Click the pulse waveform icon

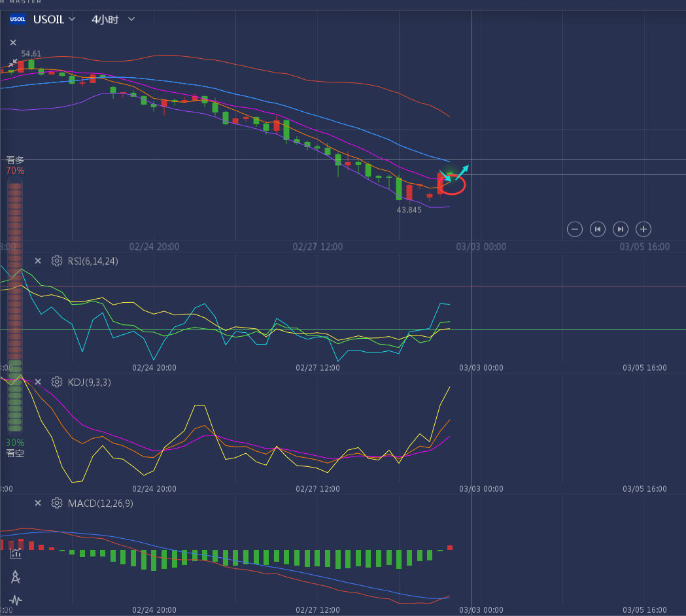16,600
